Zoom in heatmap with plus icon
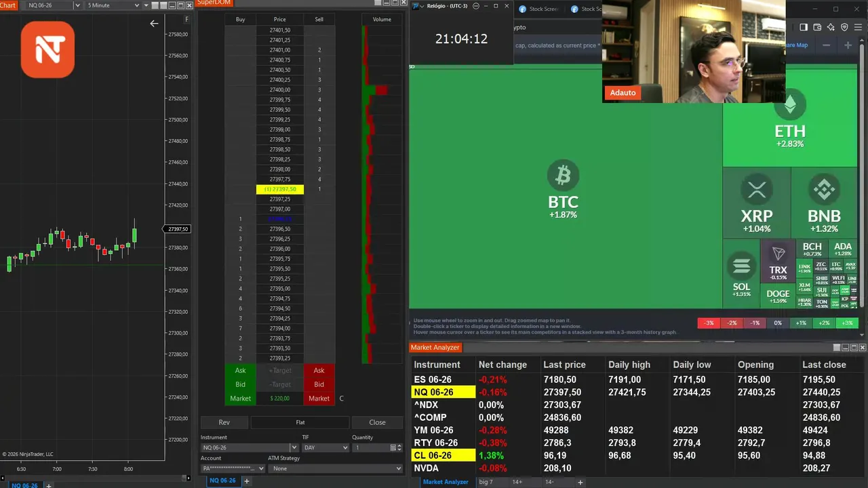This screenshot has width=868, height=488. [x=848, y=45]
